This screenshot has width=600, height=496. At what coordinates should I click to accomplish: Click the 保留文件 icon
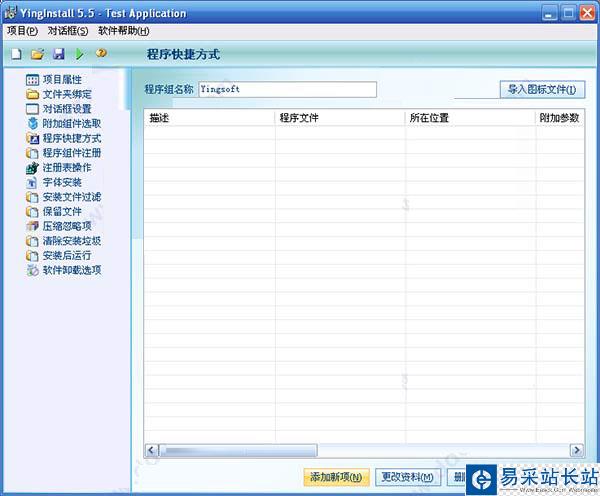[33, 212]
